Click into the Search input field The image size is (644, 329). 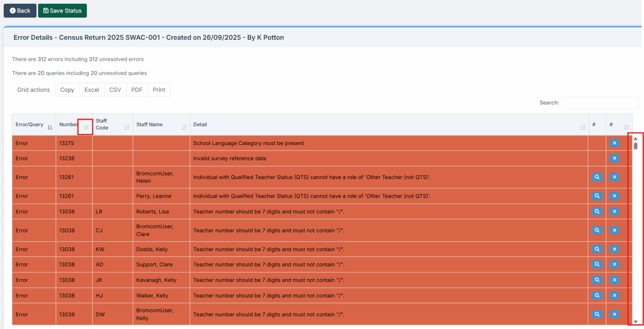600,103
